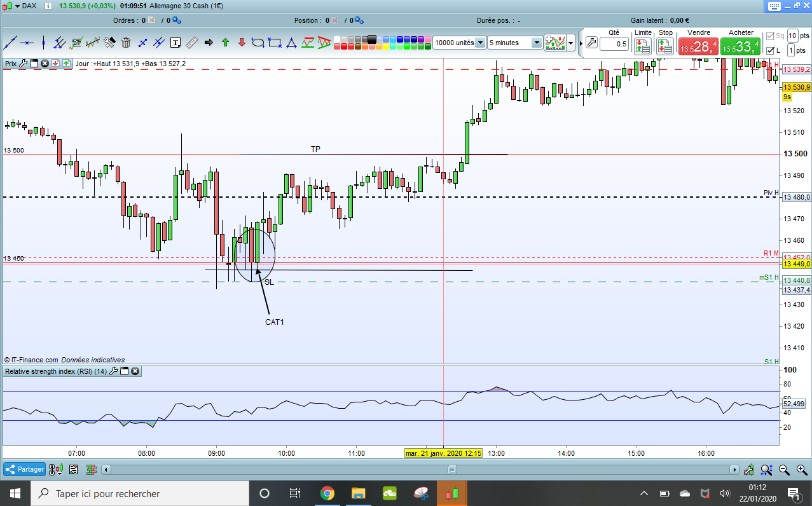This screenshot has height=506, width=812.
Task: Open the virtual keyboard icon
Action: (x=774, y=6)
